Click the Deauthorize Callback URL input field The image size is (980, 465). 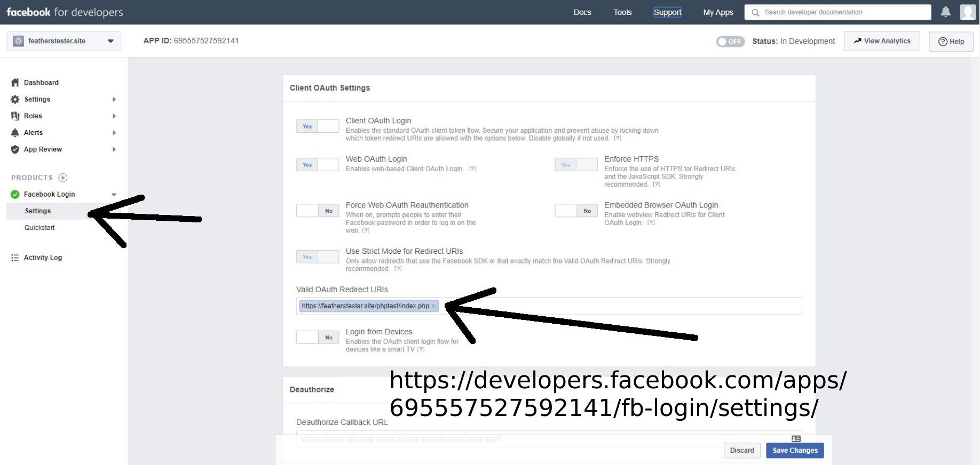point(549,439)
